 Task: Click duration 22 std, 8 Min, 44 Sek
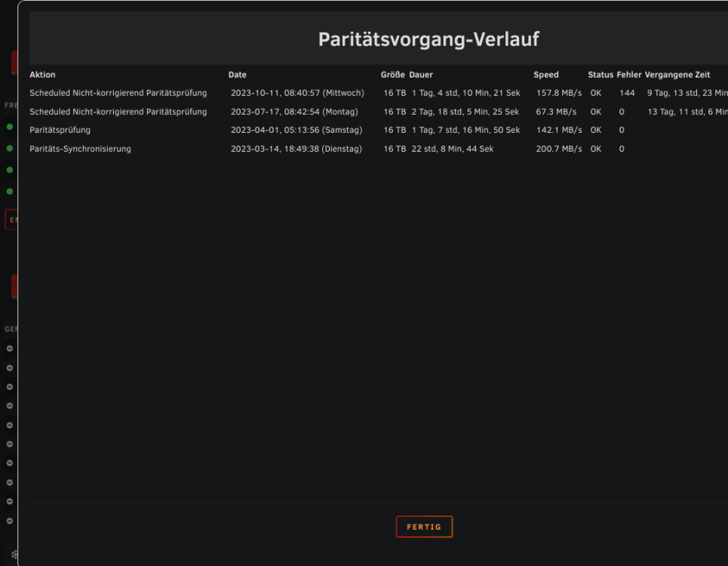[452, 149]
